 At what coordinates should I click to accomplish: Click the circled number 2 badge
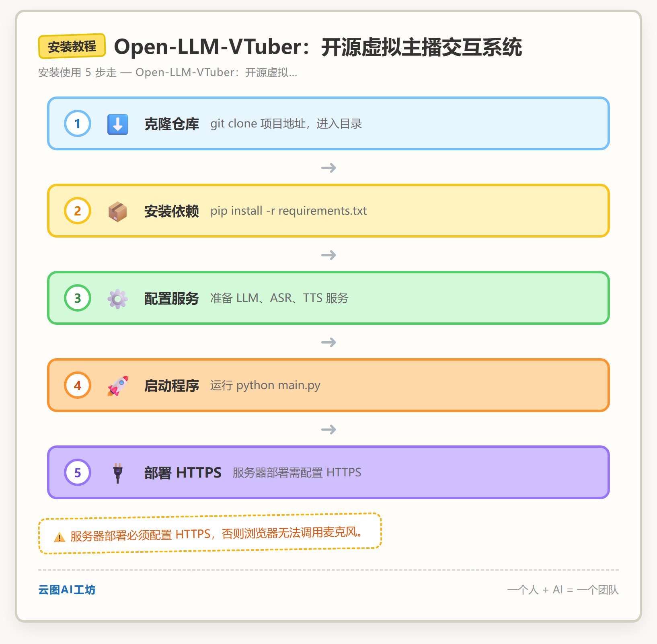tap(78, 211)
